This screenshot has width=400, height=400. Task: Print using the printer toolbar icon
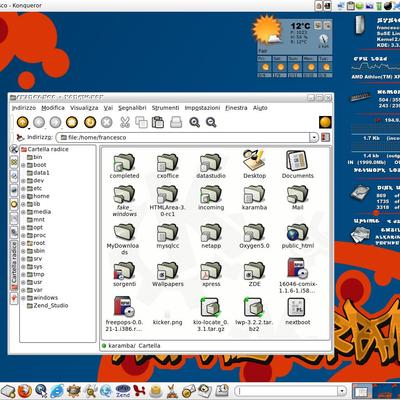pos(176,122)
